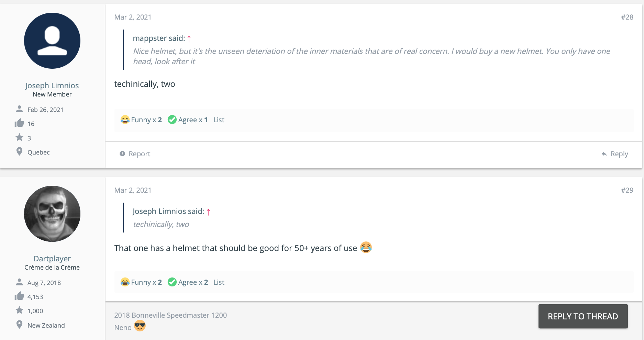Open the ratings List for post #28
The height and width of the screenshot is (340, 644).
(219, 120)
